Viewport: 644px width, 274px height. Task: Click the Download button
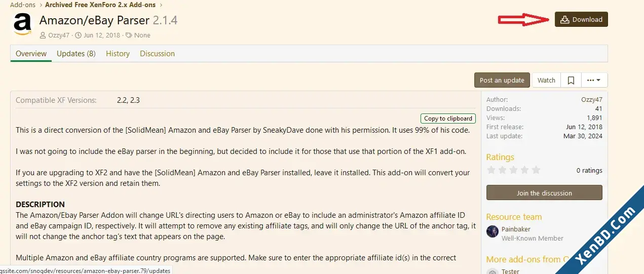coord(581,20)
